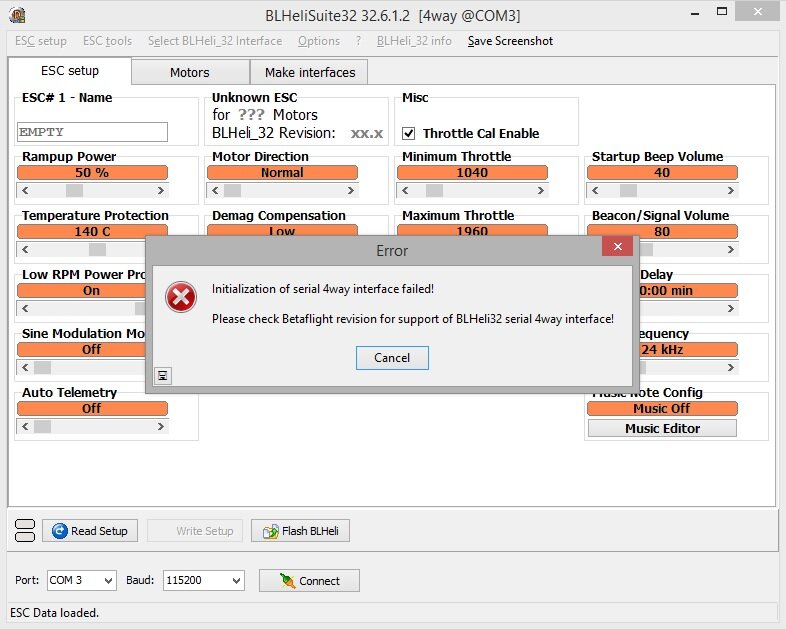Decrease Startup Beep Volume with left arrow
Viewport: 786px width, 629px height.
coord(595,190)
